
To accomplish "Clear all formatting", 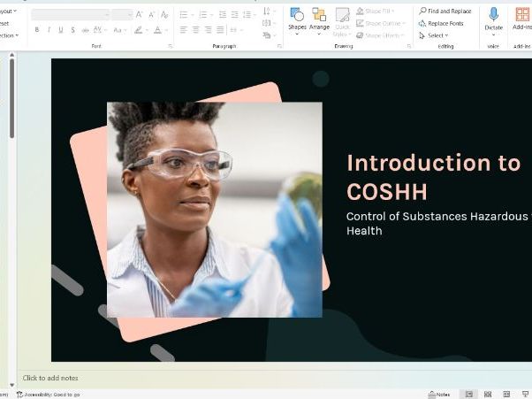I will (x=164, y=15).
